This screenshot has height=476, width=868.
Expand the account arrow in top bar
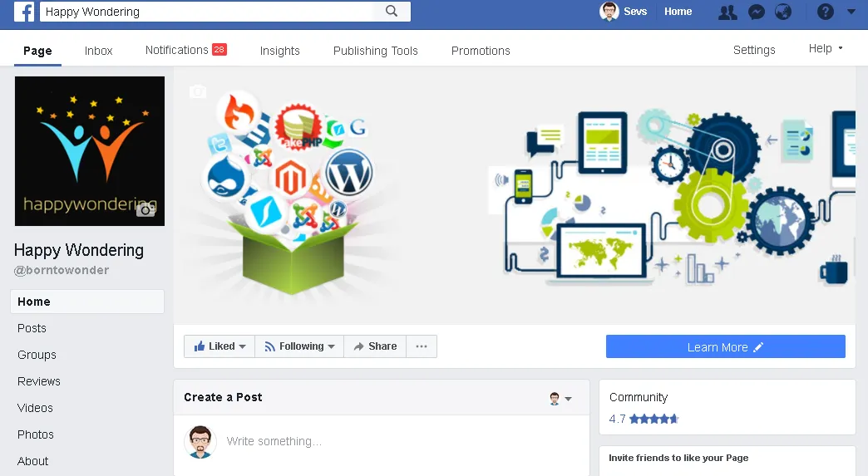point(851,12)
